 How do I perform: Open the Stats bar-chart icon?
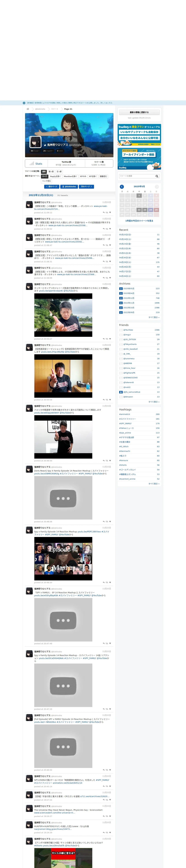click(32, 163)
